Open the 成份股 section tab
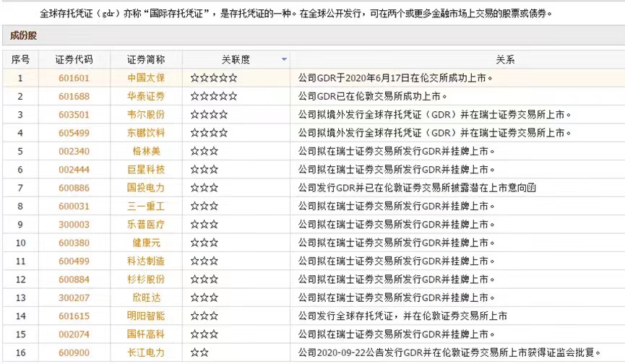Image resolution: width=625 pixels, height=364 pixels. point(23,35)
